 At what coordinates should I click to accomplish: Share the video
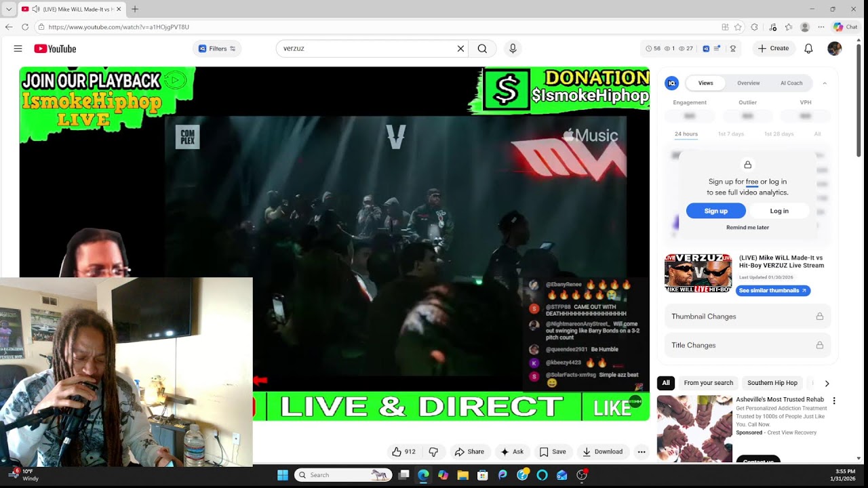[x=469, y=451]
